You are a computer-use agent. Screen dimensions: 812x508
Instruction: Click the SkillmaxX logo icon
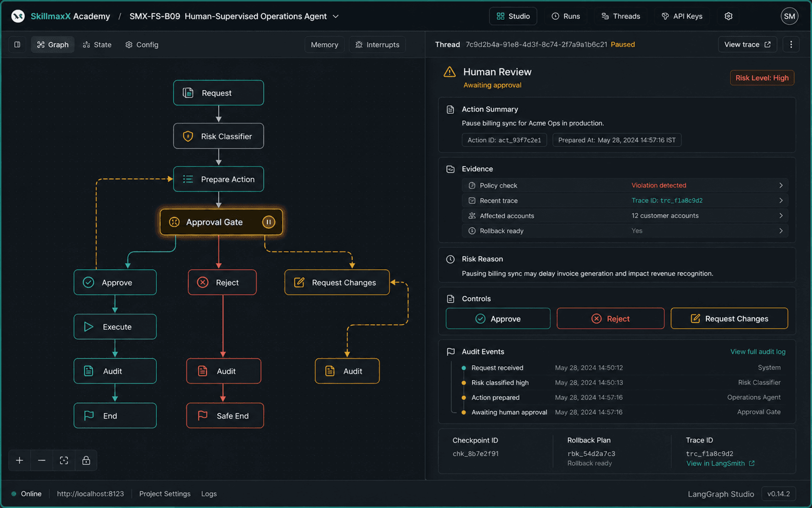[x=18, y=16]
